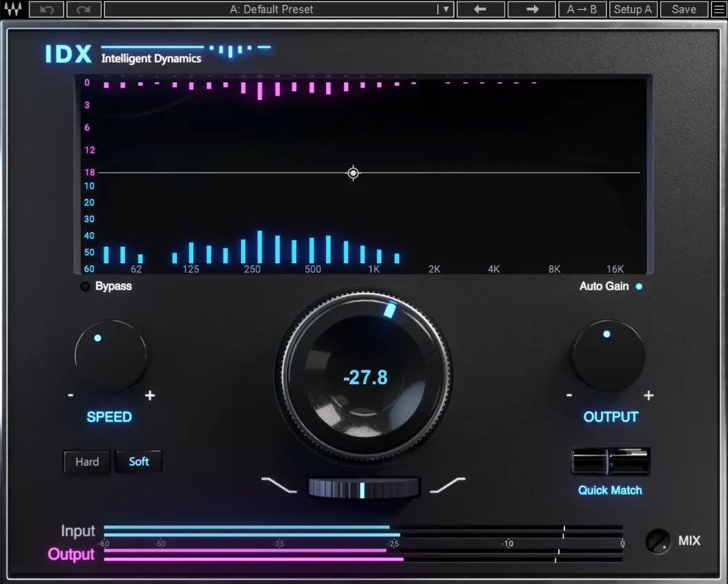Copy settings with the A→B button
Viewport: 728px width, 584px height.
582,9
